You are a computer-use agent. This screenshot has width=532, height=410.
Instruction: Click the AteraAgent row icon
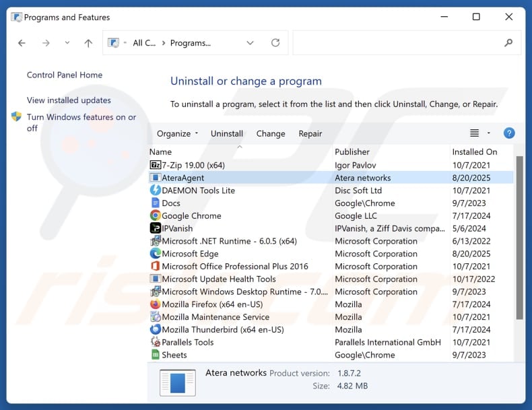pyautogui.click(x=155, y=178)
